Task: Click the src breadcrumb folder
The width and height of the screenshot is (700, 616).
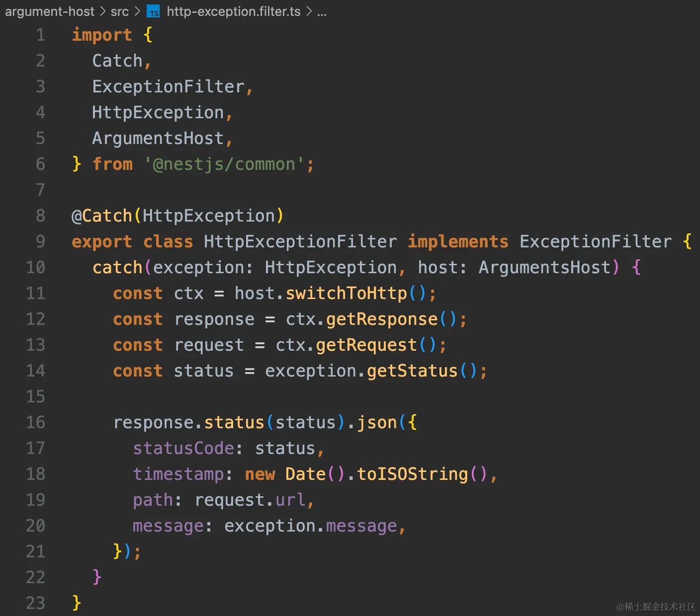Action: click(120, 11)
